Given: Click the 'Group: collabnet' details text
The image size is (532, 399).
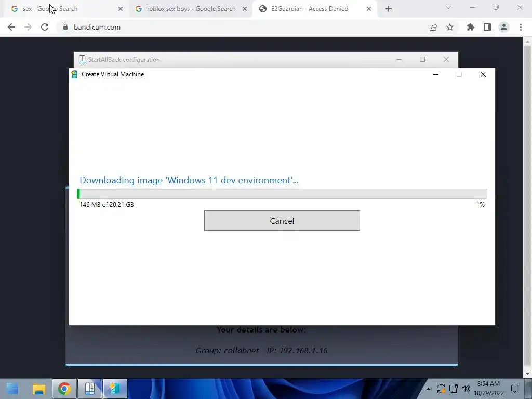Looking at the screenshot, I should [228, 351].
